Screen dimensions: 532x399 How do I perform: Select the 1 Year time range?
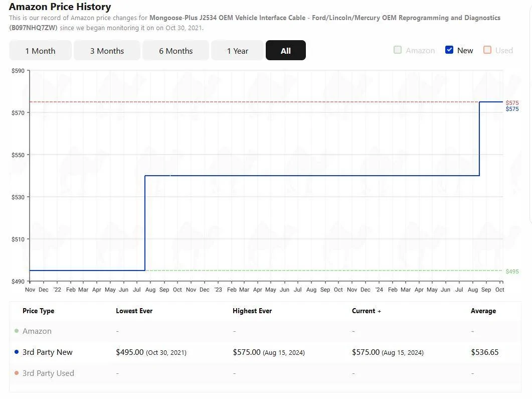coord(238,50)
